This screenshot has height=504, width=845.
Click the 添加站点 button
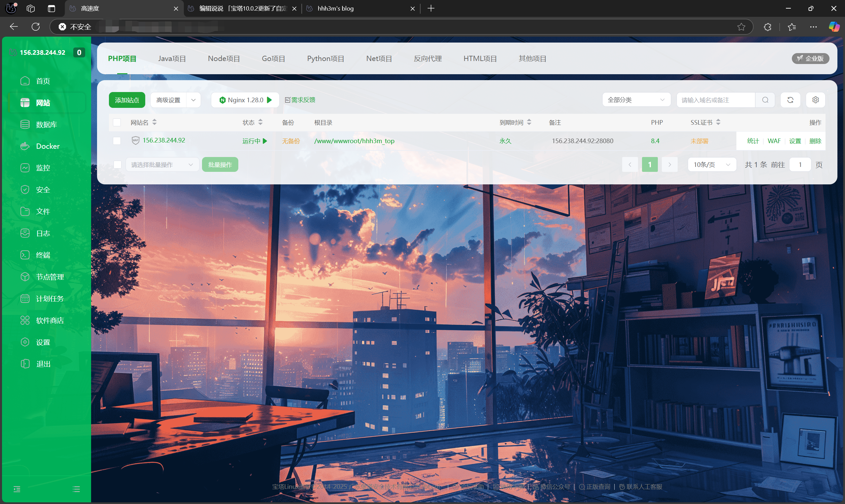click(127, 100)
